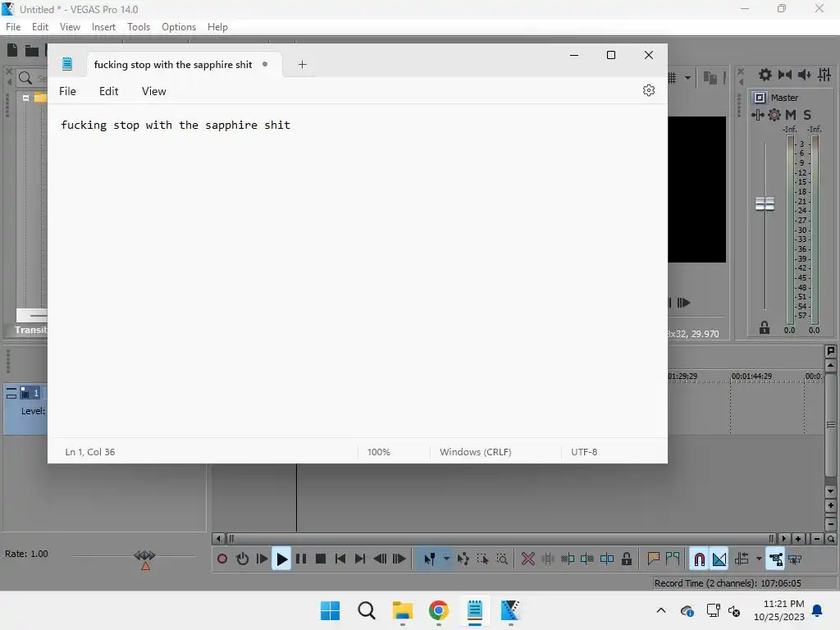Toggle Ignore Event Grouping icon
The image size is (840, 630).
[x=795, y=559]
